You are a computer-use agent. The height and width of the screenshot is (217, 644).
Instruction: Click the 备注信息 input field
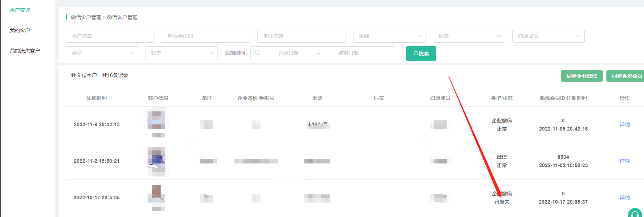[x=301, y=36]
